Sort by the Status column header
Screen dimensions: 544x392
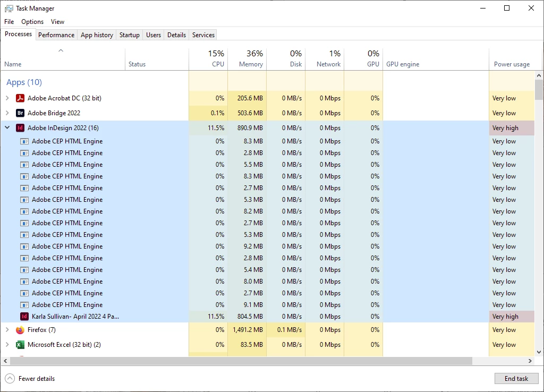[157, 59]
